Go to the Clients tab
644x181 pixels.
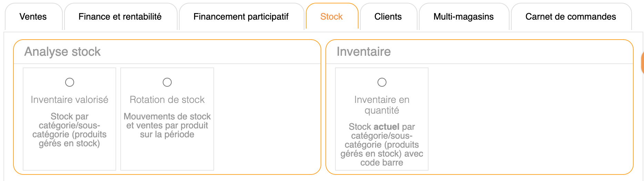[x=388, y=17]
